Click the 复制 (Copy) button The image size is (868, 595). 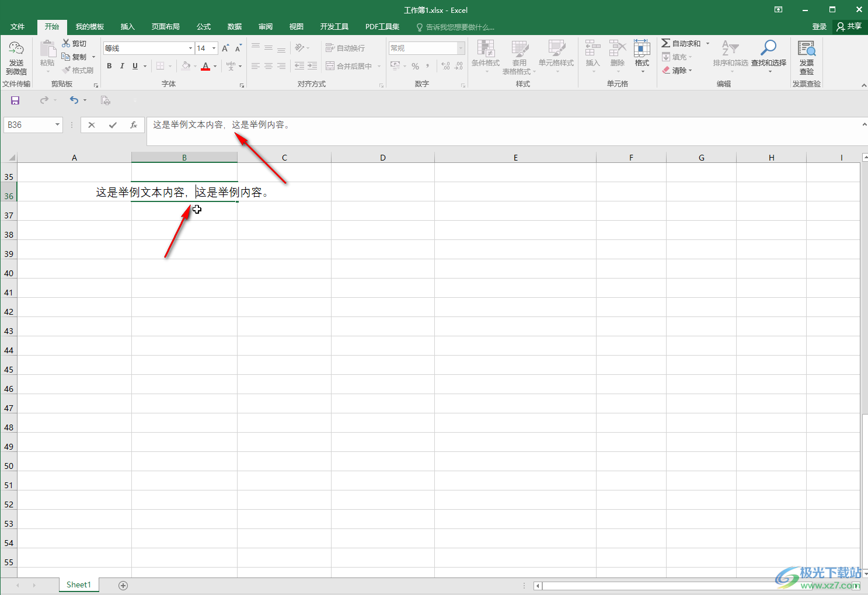coord(74,57)
